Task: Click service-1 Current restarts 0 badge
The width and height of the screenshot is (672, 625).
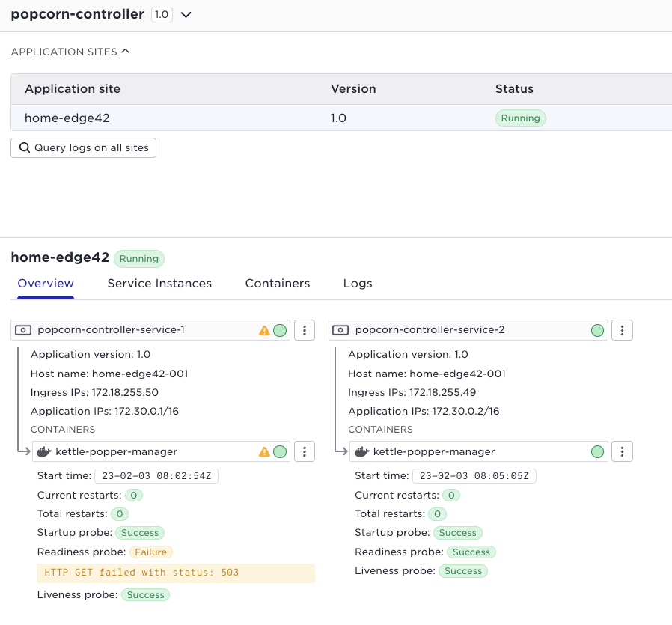Action: click(x=134, y=496)
